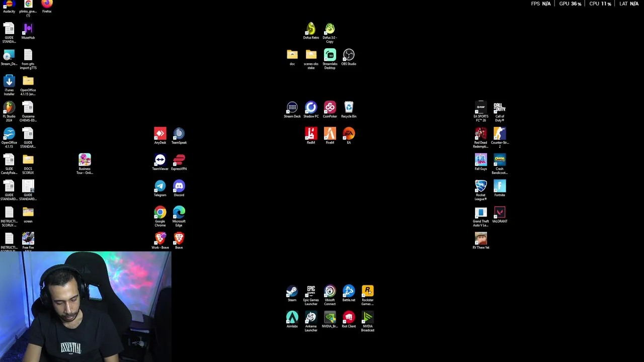
Task: Launch Google Chrome shortcut
Action: [160, 216]
